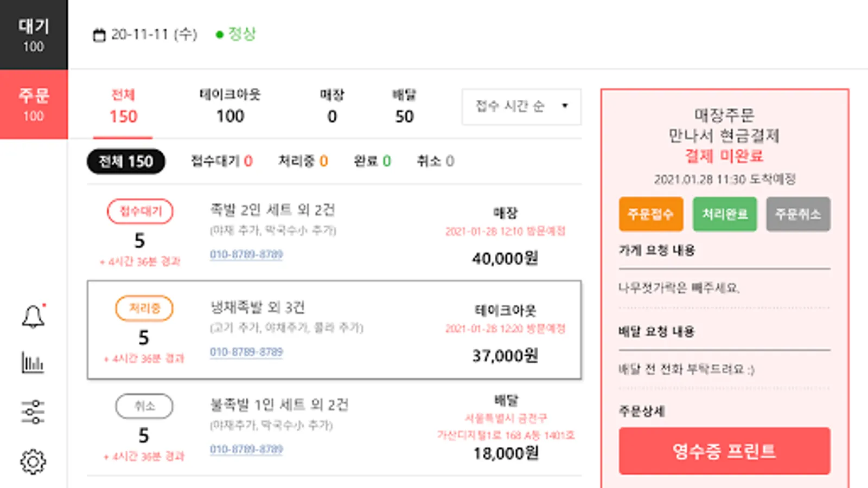Filter by 전체 150 status pill

126,162
